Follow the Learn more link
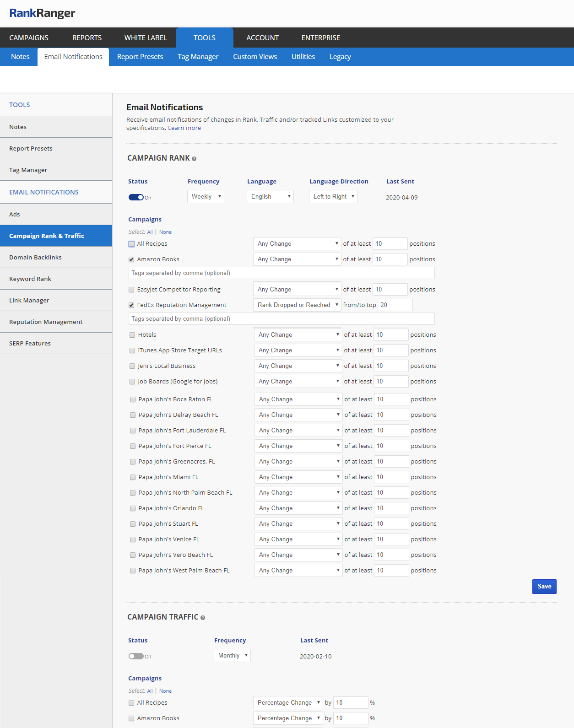574x728 pixels. point(184,128)
